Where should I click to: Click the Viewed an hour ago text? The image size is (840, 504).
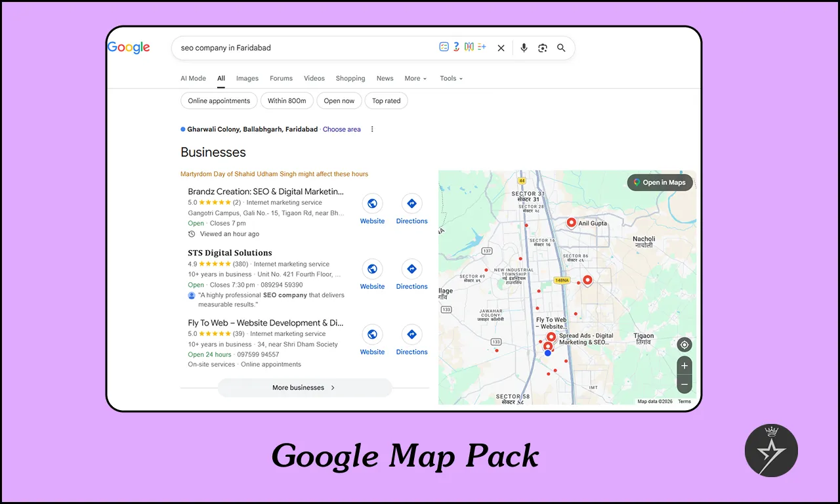pyautogui.click(x=230, y=234)
